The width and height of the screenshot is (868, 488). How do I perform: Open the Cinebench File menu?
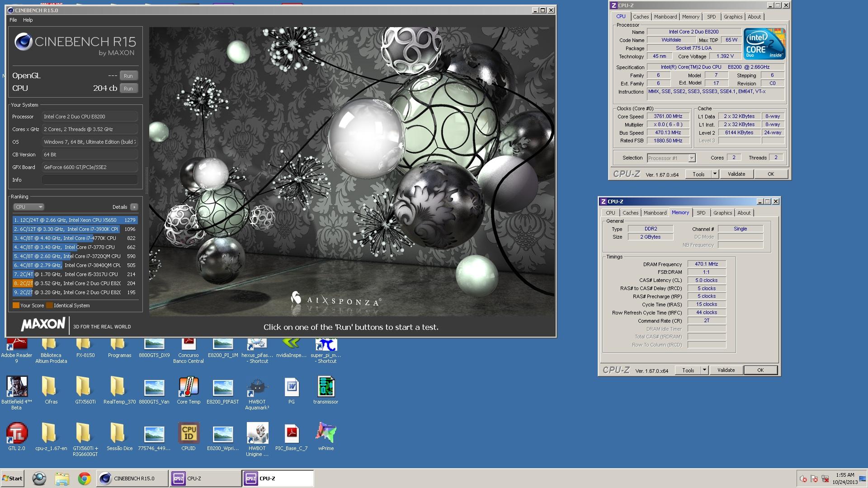point(13,20)
